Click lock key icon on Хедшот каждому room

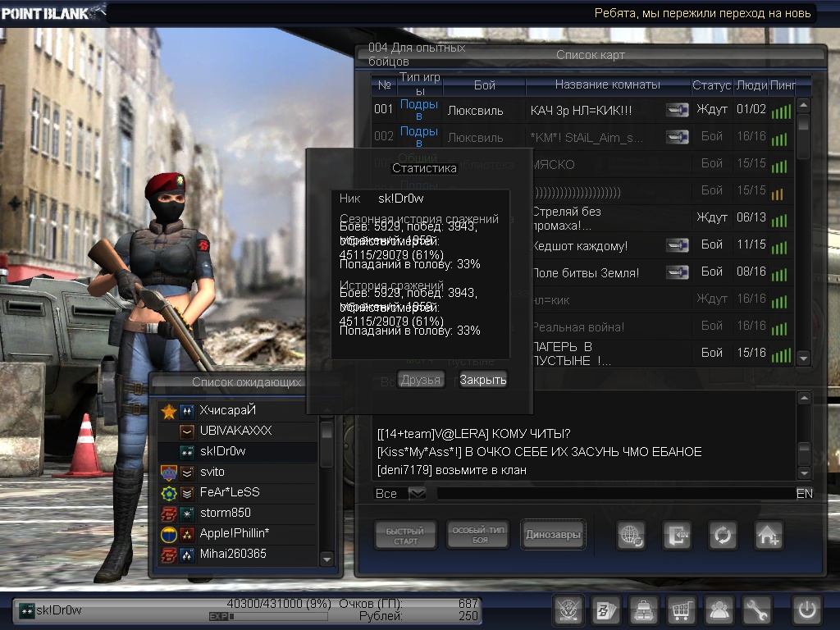pyautogui.click(x=677, y=245)
